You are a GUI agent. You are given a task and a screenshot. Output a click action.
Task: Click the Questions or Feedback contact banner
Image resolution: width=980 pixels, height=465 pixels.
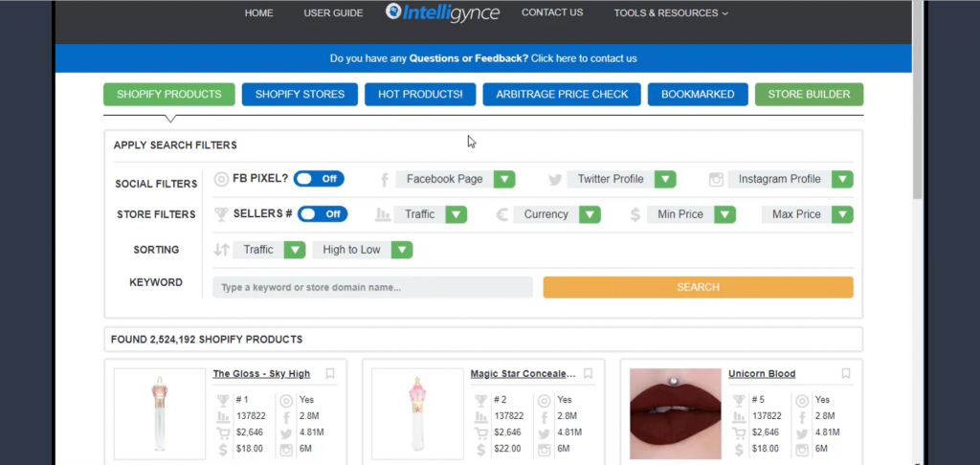483,58
